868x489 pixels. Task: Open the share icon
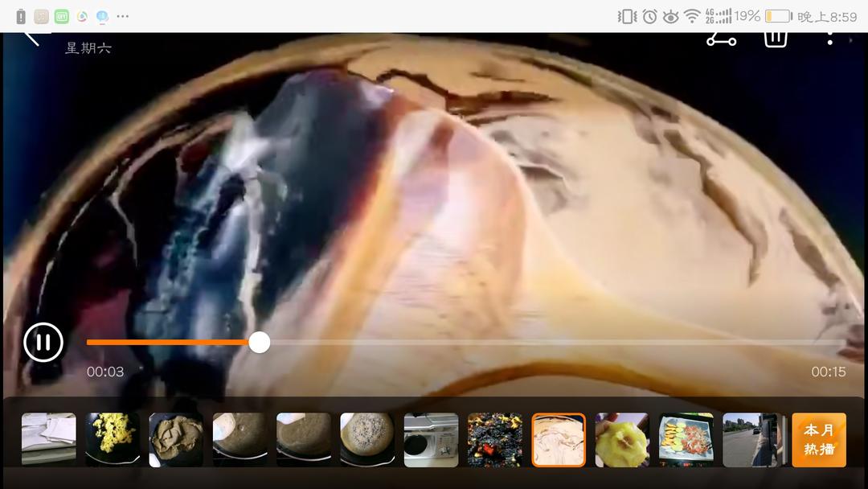click(x=721, y=39)
